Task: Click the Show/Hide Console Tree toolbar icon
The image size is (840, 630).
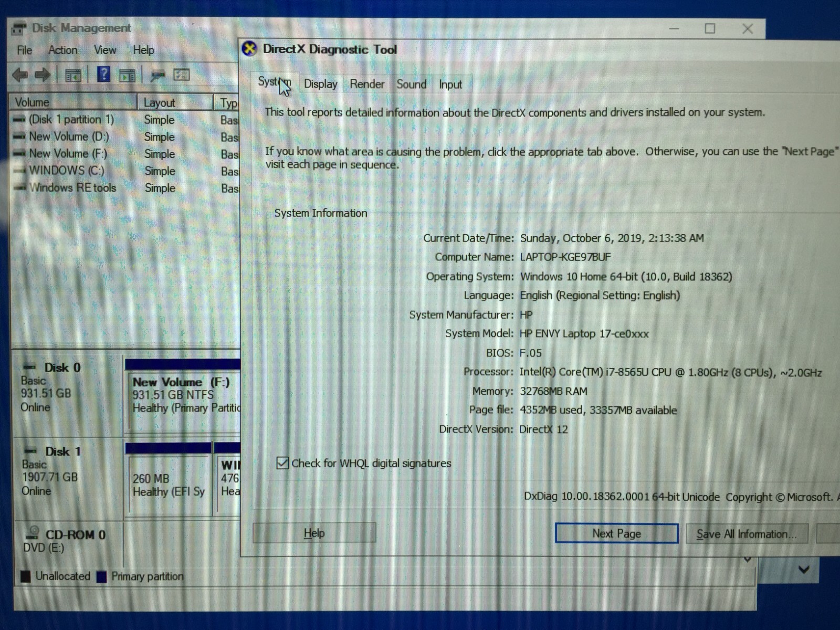Action: pos(73,76)
